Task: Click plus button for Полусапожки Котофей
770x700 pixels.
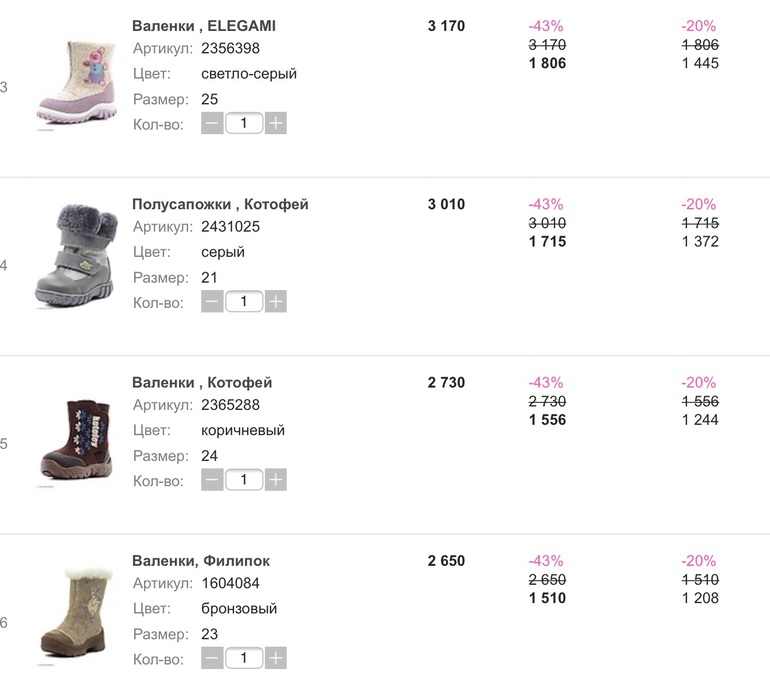Action: coord(276,302)
